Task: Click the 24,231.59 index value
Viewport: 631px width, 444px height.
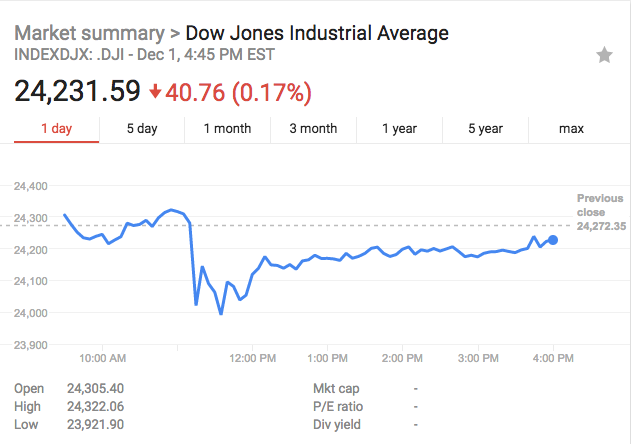Action: (77, 91)
